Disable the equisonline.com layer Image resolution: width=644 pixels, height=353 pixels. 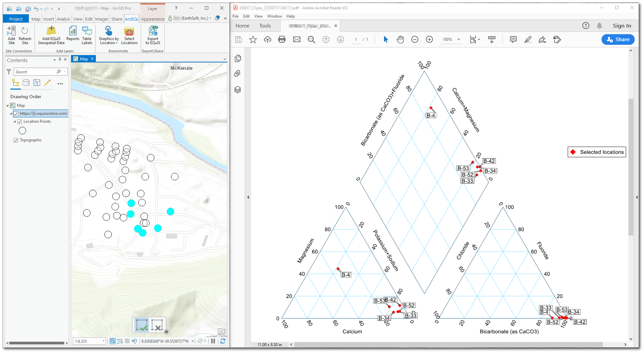point(16,113)
